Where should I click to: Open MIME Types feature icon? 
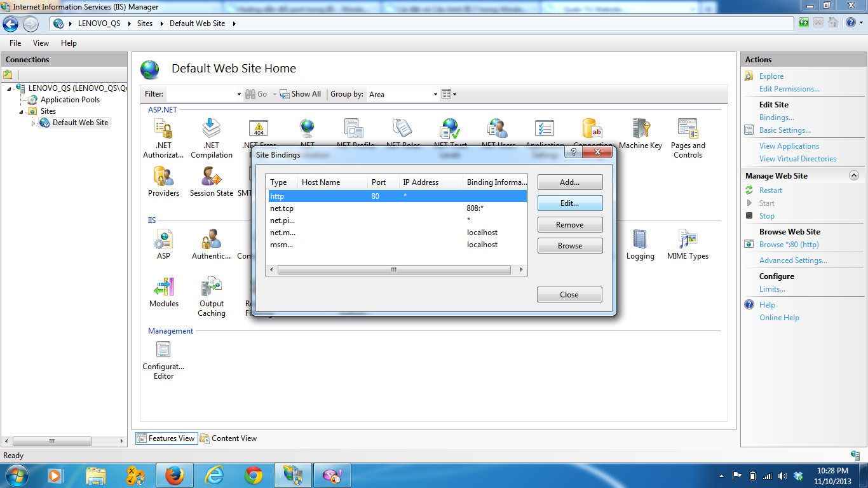688,239
